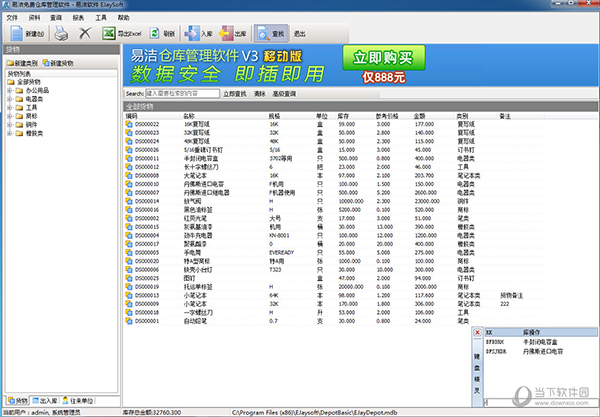The height and width of the screenshot is (417, 600).
Task: Click the 入库 stock-in arrow icon
Action: pyautogui.click(x=192, y=34)
